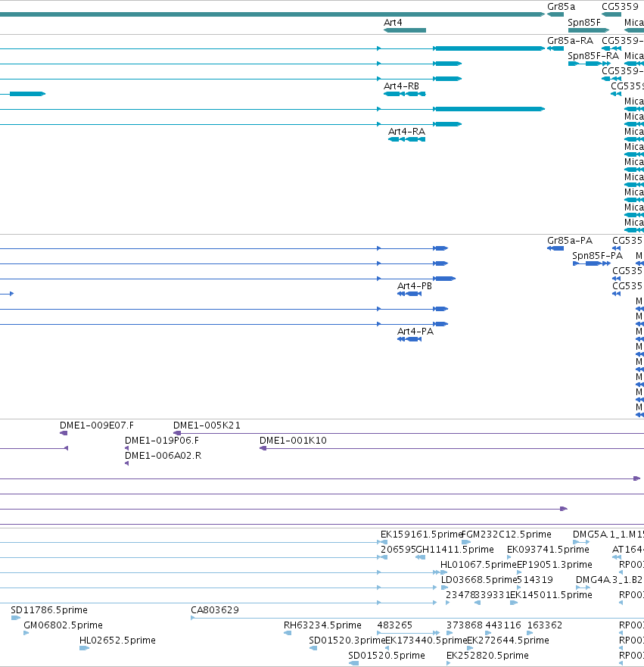Click the SD01520.3prime EST label
This screenshot has height=667, width=644.
pos(347,641)
